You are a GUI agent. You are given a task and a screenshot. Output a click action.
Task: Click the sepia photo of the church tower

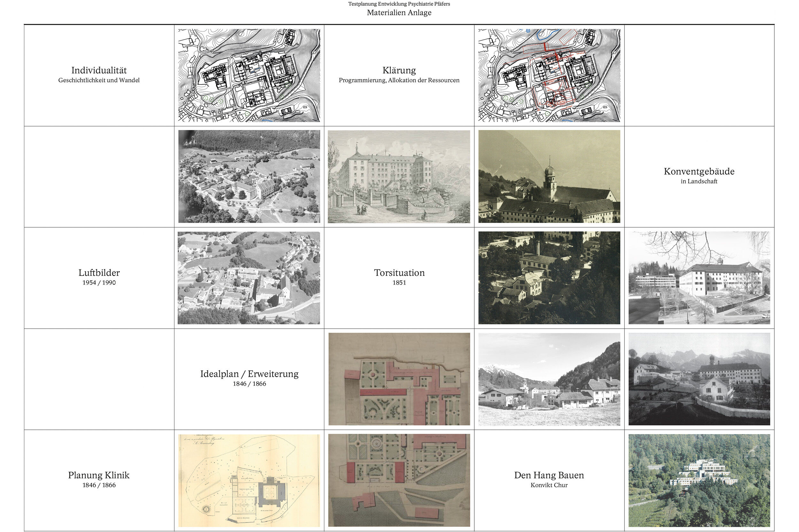point(549,176)
